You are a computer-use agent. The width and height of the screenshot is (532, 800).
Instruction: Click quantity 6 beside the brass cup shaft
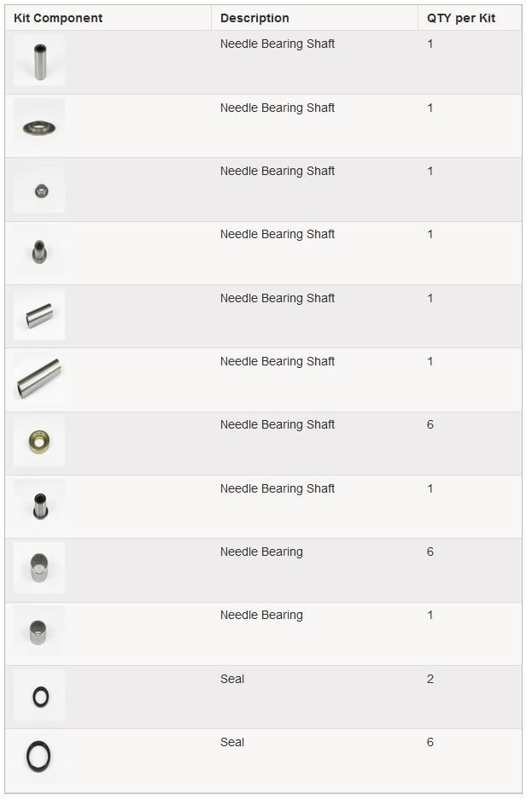point(430,424)
